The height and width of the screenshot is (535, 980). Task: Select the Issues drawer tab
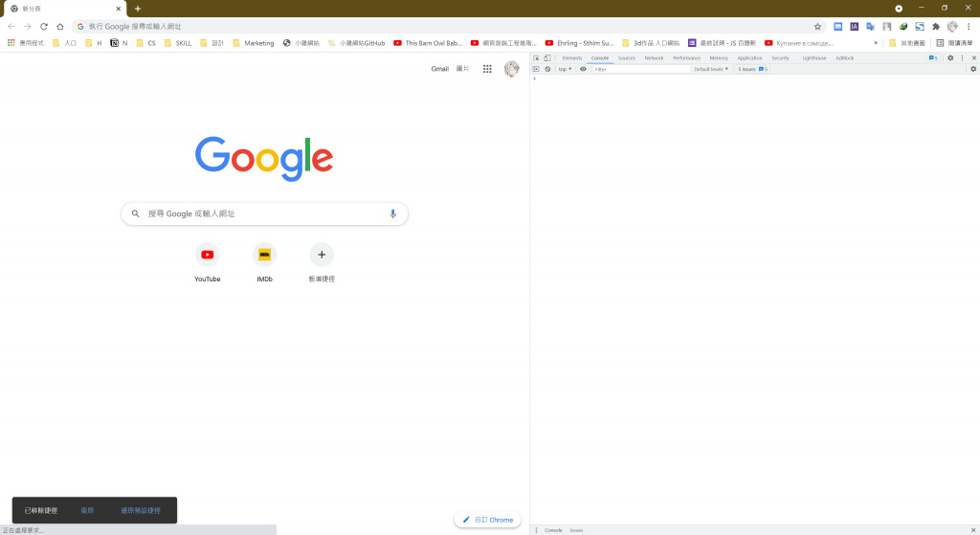576,530
